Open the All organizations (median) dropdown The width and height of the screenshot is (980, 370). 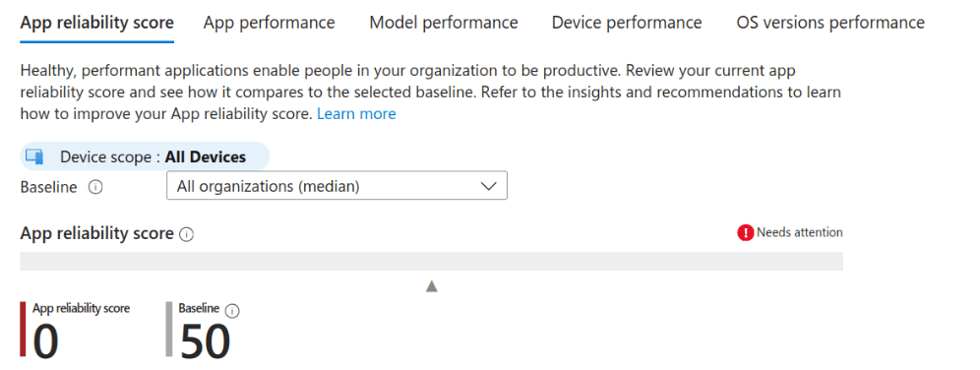click(x=337, y=186)
